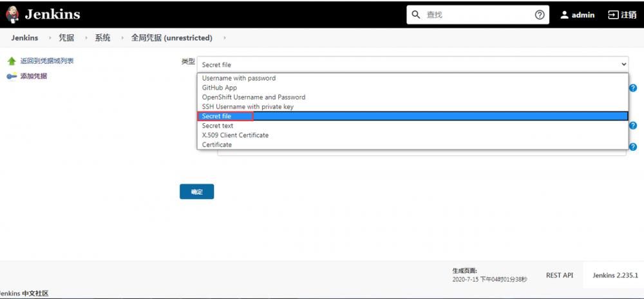Click the green up arrow icon

tap(12, 61)
